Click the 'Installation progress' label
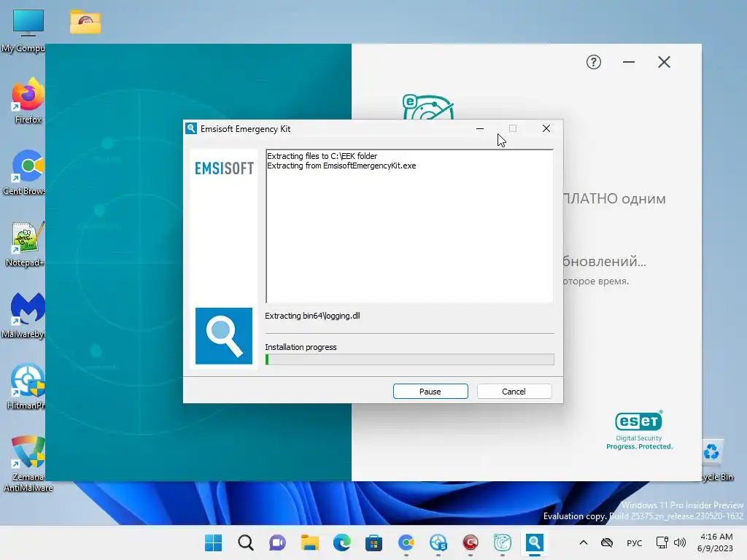Screen dimensions: 747x560 tap(301, 347)
